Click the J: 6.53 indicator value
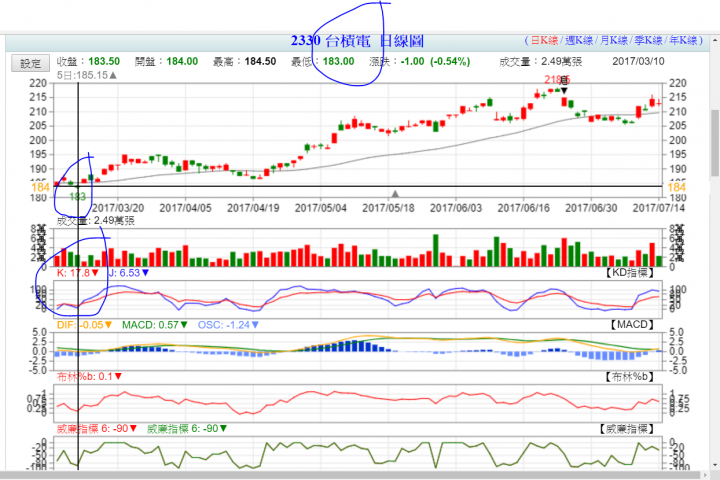This screenshot has width=720, height=480. coord(124,273)
